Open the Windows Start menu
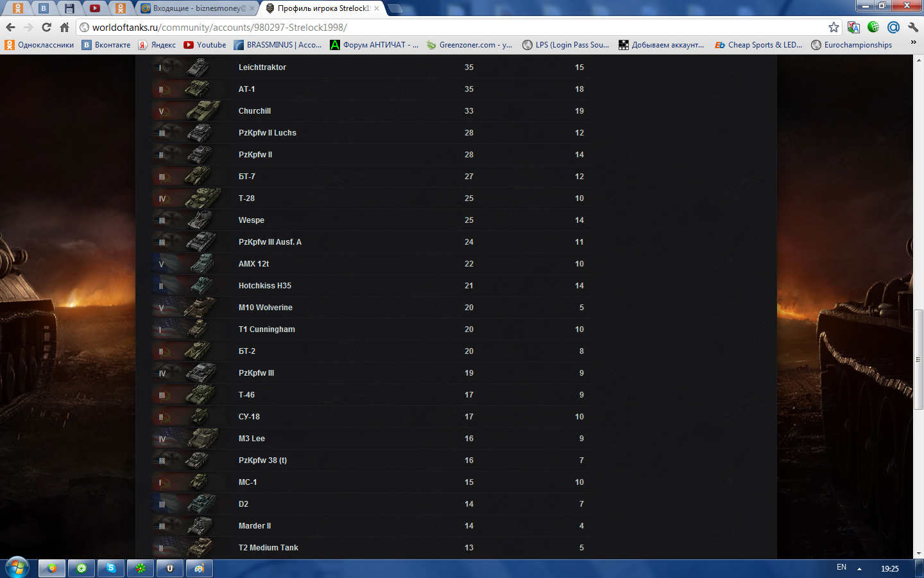The image size is (924, 578). click(17, 568)
